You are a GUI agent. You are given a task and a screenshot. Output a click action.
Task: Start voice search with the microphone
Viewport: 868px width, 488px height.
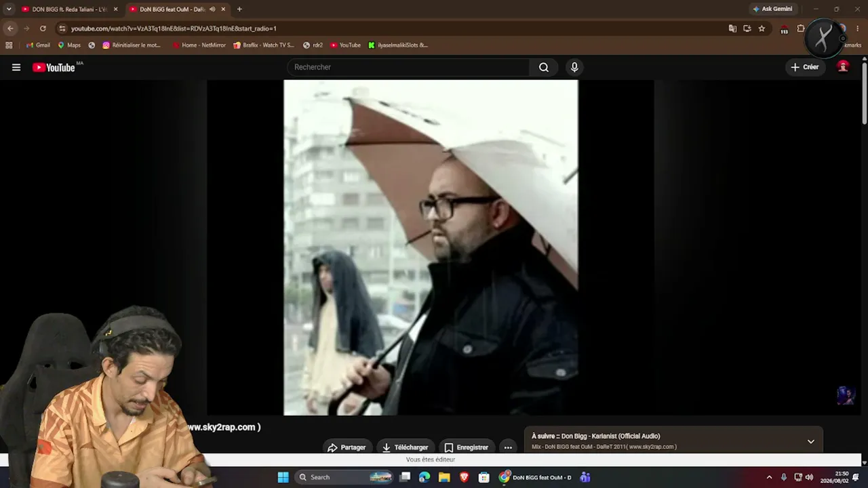click(574, 67)
